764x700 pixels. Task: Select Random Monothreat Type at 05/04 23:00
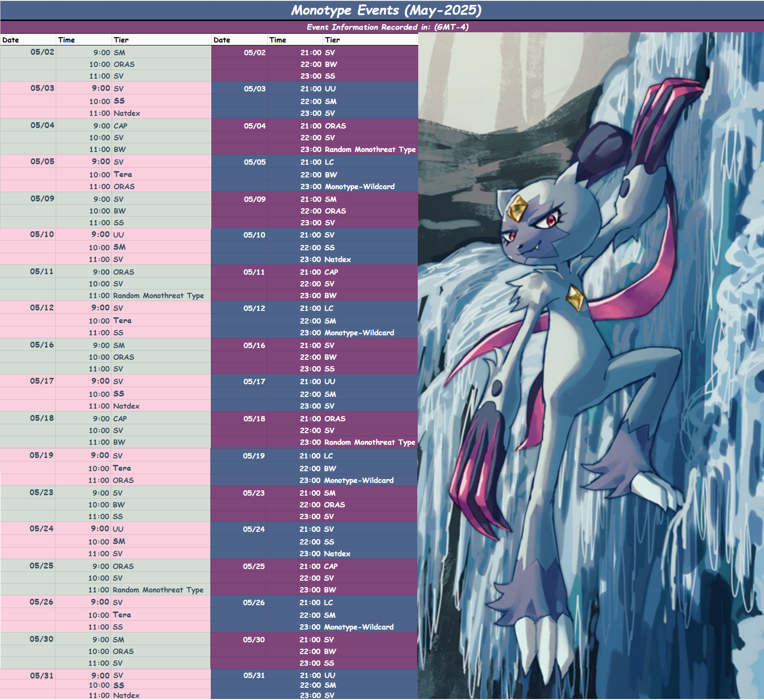coord(370,149)
